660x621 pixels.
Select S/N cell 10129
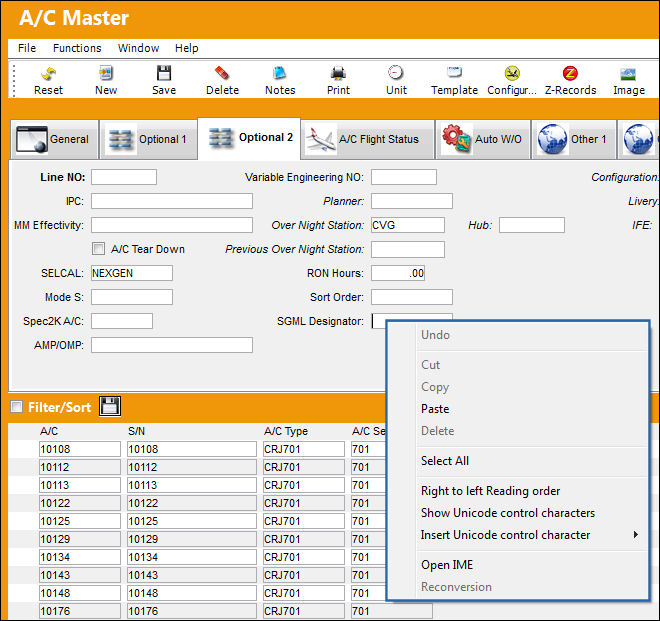192,539
